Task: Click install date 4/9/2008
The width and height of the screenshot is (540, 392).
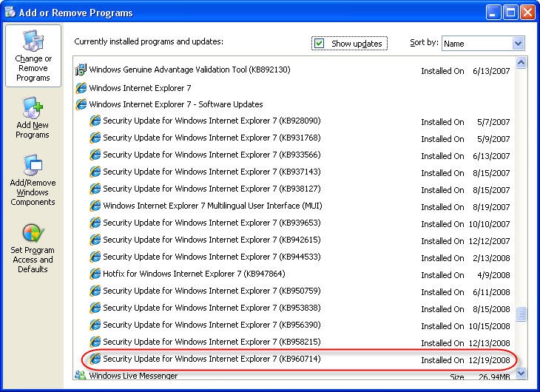Action: pos(493,275)
